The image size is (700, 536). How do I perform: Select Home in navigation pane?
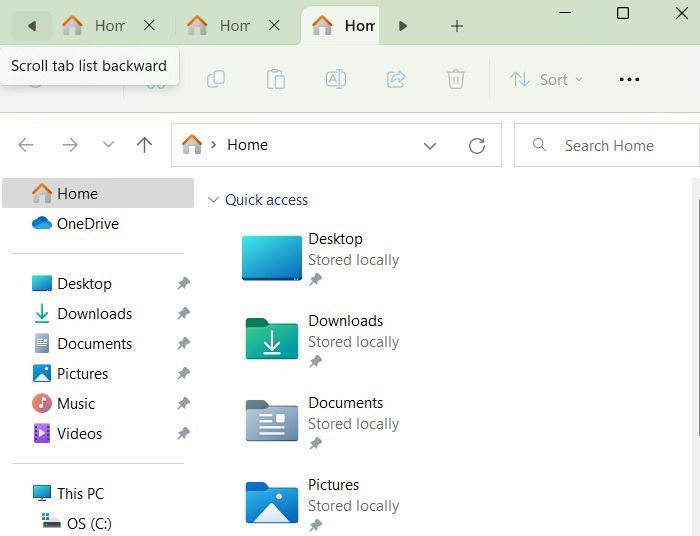(x=98, y=193)
